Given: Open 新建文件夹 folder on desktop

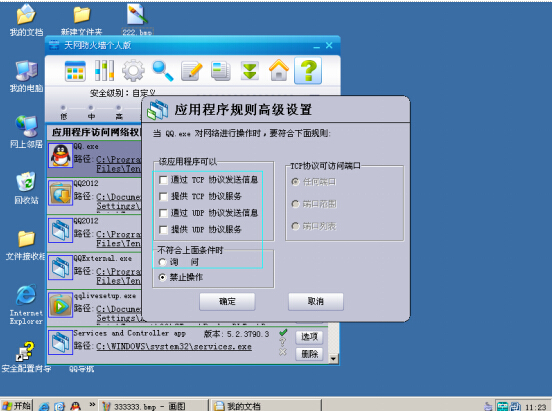Looking at the screenshot, I should point(82,20).
